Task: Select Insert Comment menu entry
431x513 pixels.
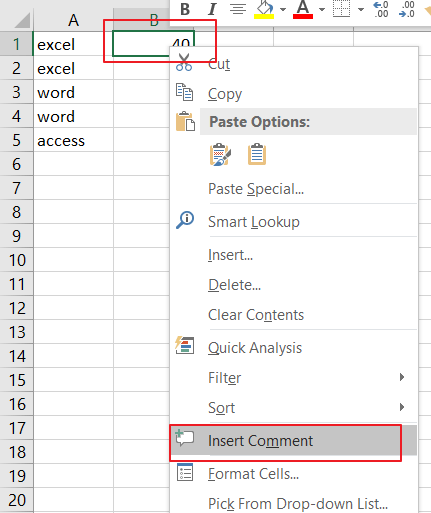Action: pyautogui.click(x=260, y=441)
